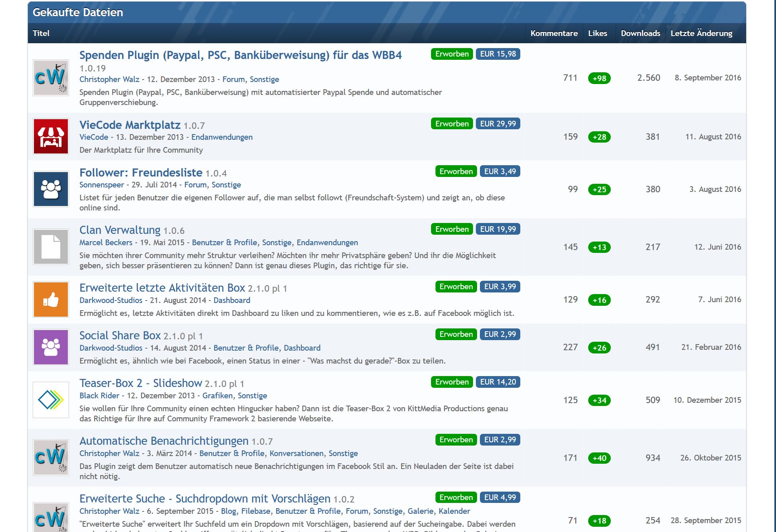
Task: Open the Endanwendungen category link under VieCode Marktplatz
Action: point(222,137)
